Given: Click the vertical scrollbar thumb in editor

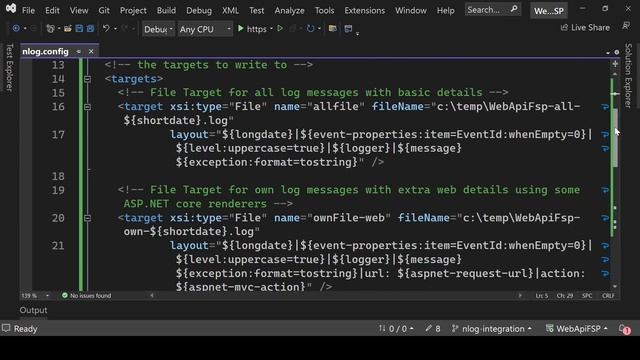Looking at the screenshot, I should pos(615,138).
